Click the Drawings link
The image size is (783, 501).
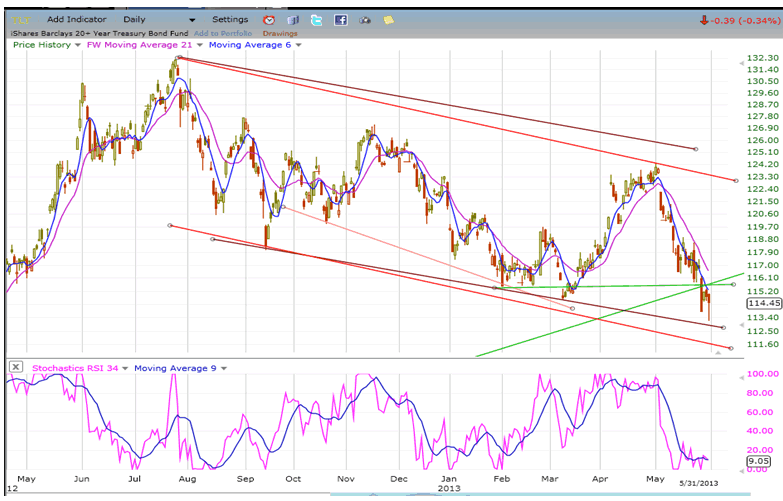pyautogui.click(x=282, y=34)
